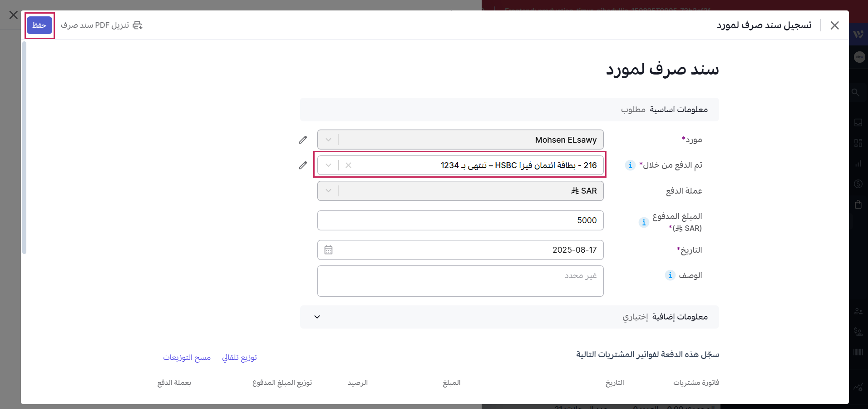868x409 pixels.
Task: Click the pencil icon beside supplier field
Action: pyautogui.click(x=303, y=140)
